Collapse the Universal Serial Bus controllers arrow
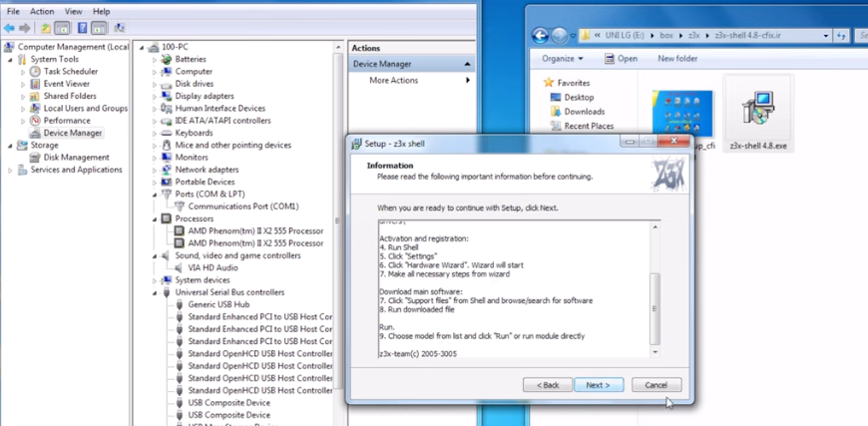 155,292
